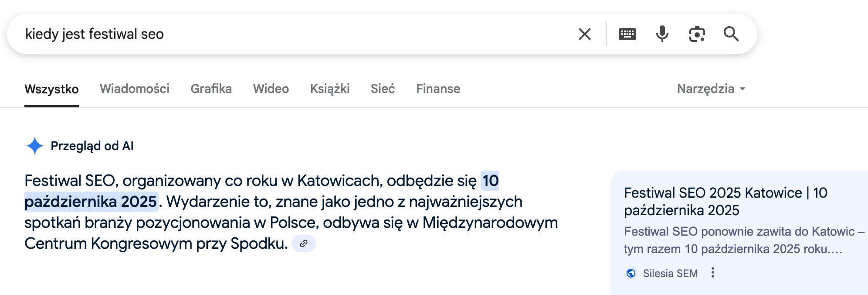Open the Finanse tab

click(438, 89)
